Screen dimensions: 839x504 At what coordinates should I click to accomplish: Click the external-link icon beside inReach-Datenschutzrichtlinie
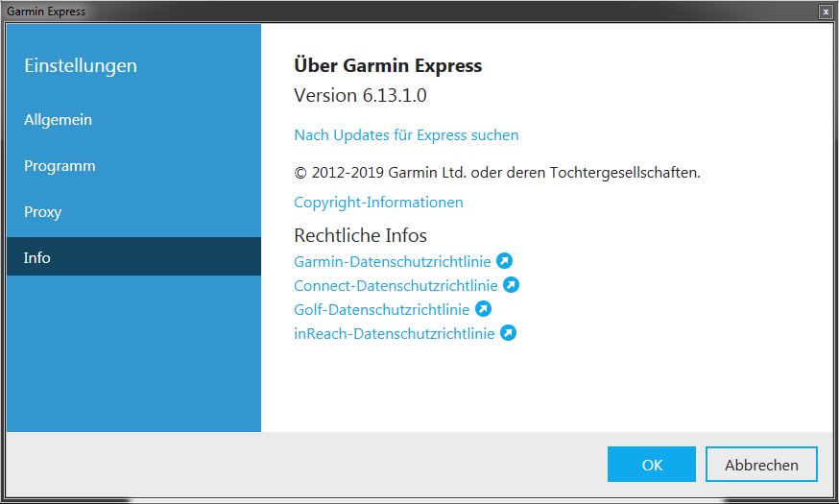509,333
